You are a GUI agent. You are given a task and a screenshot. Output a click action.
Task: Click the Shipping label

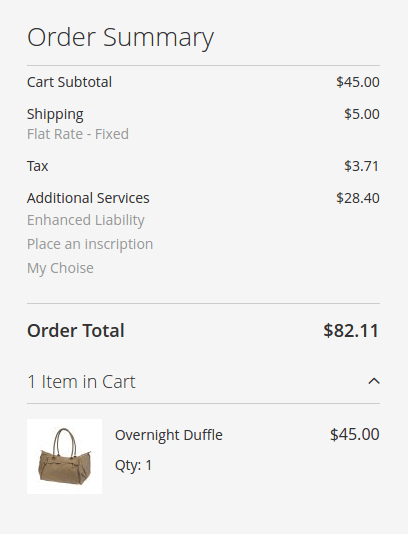55,114
